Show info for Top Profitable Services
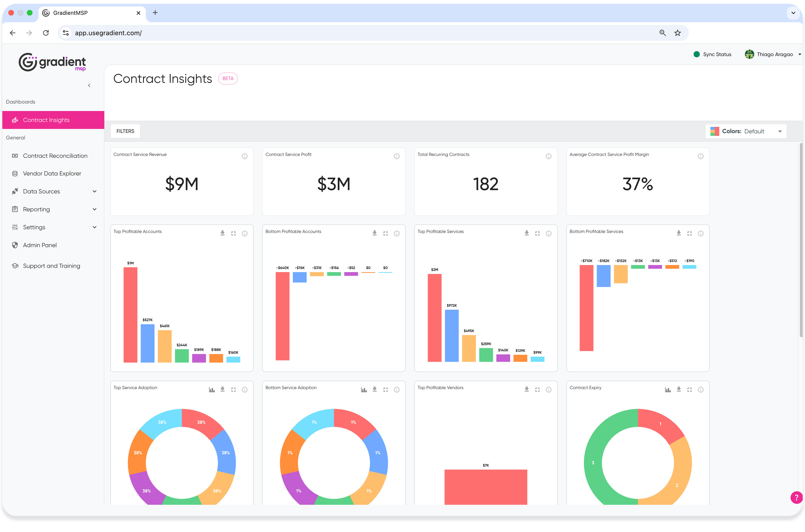805x532 pixels. point(548,233)
